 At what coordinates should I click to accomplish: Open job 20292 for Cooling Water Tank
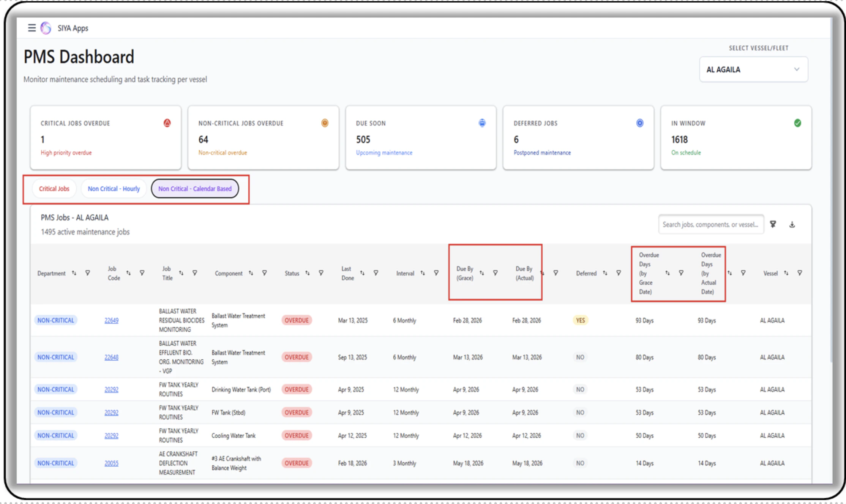111,436
